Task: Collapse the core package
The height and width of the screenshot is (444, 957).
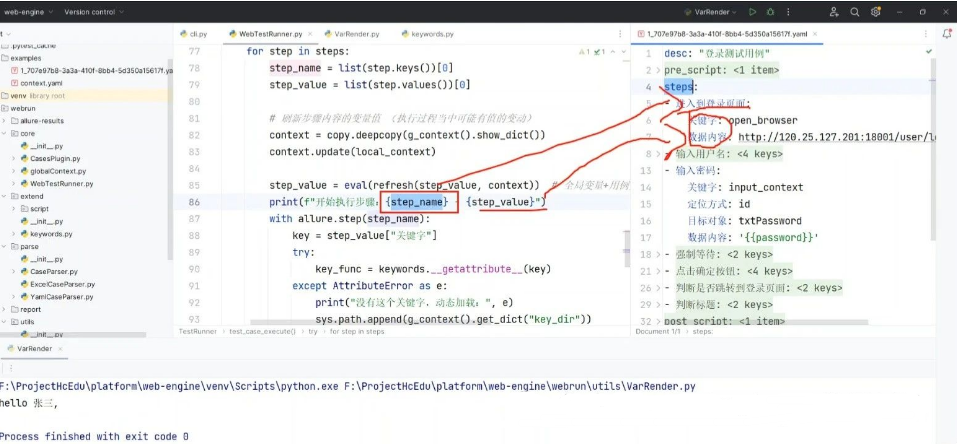Action: point(4,133)
